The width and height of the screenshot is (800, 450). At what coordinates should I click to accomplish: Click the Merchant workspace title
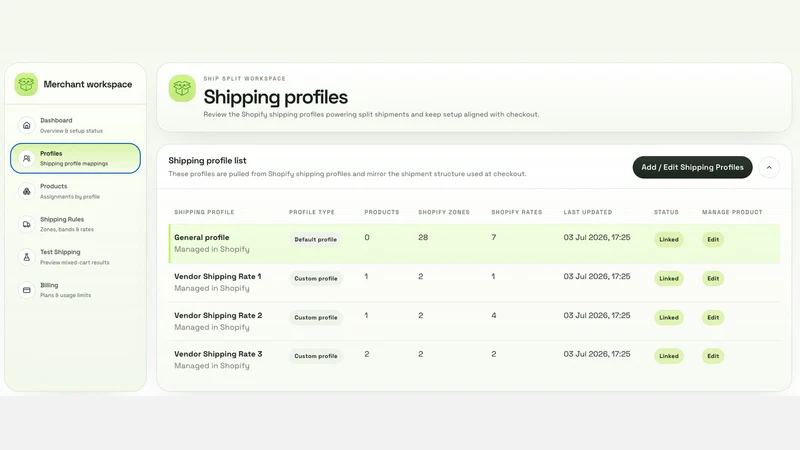(88, 85)
